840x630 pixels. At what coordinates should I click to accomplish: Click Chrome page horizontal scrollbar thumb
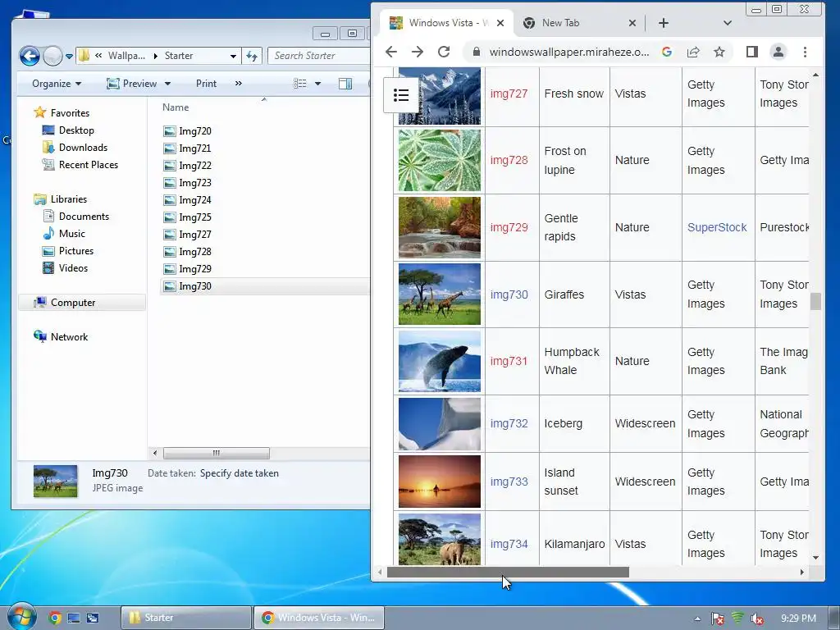coord(508,572)
